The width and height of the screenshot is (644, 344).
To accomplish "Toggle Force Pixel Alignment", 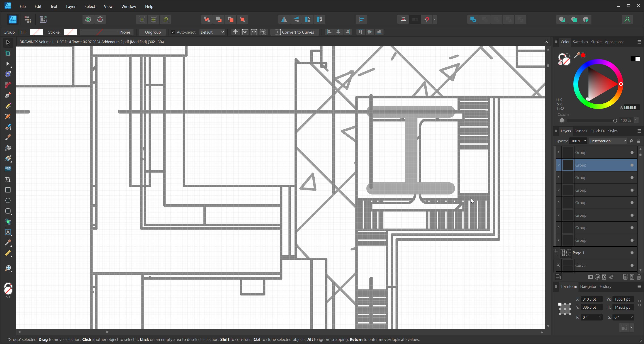I will click(403, 19).
